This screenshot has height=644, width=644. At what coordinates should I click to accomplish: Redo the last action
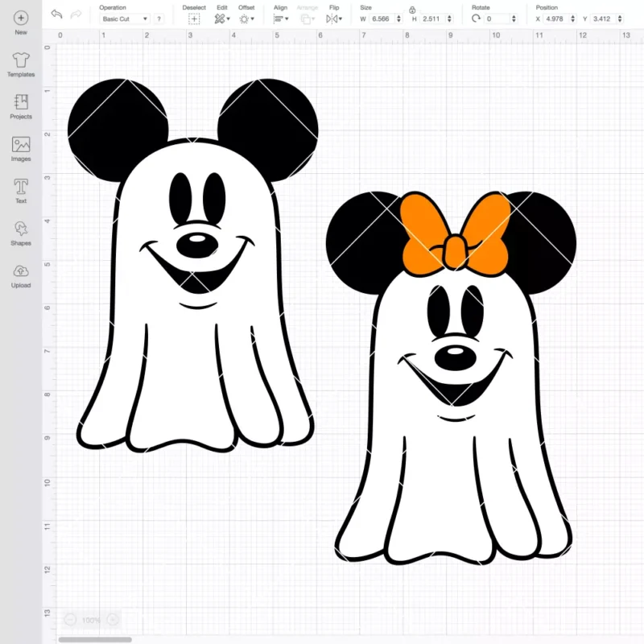[x=76, y=14]
